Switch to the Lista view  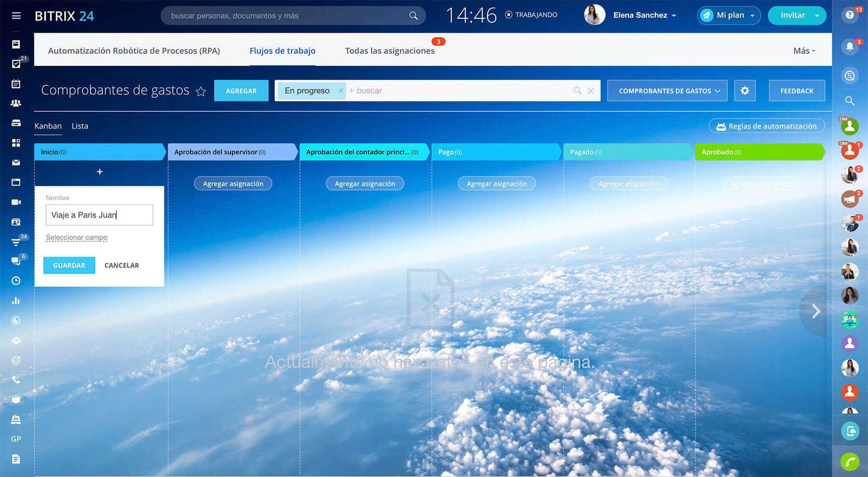click(x=80, y=126)
